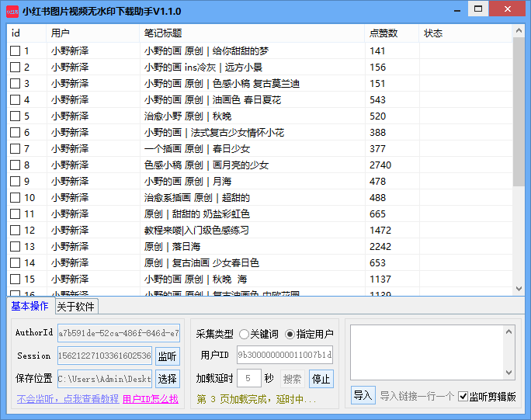Image resolution: width=531 pixels, height=420 pixels.
Task: Click like count 1472
Action: (380, 231)
